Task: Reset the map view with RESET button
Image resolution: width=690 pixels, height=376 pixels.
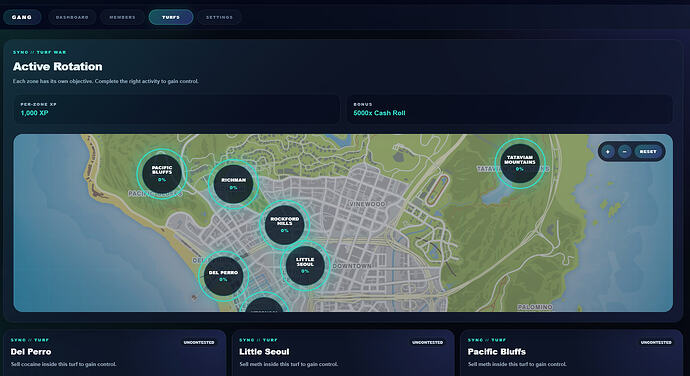Action: 648,151
